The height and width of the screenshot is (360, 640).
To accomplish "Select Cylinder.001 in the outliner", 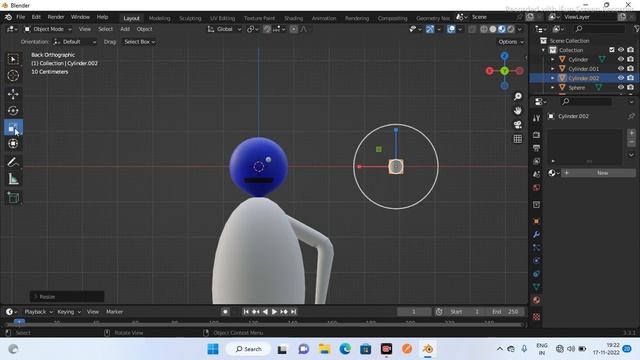I will point(583,69).
